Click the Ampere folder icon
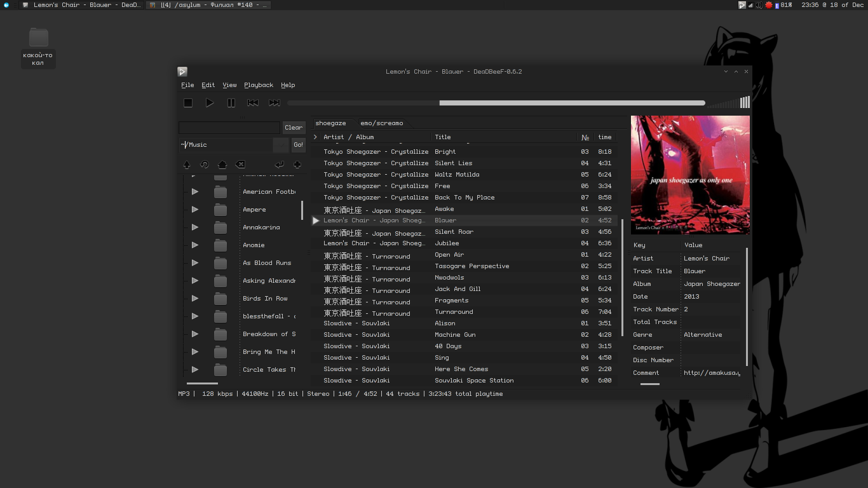868x488 pixels. pyautogui.click(x=220, y=210)
